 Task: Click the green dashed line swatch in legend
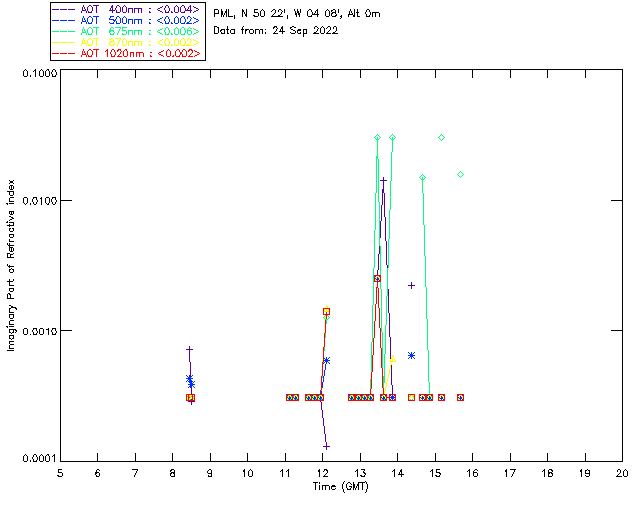64,31
